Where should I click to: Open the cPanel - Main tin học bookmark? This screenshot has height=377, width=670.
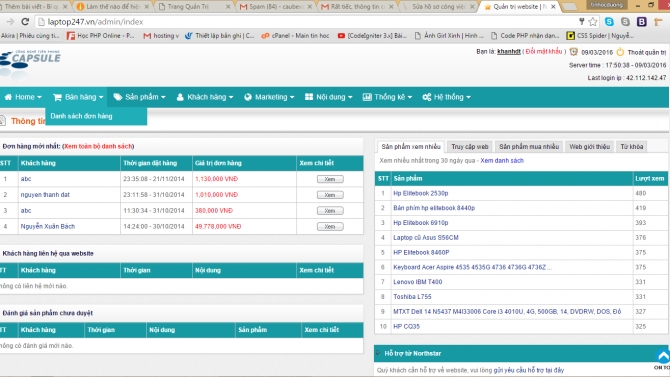295,36
